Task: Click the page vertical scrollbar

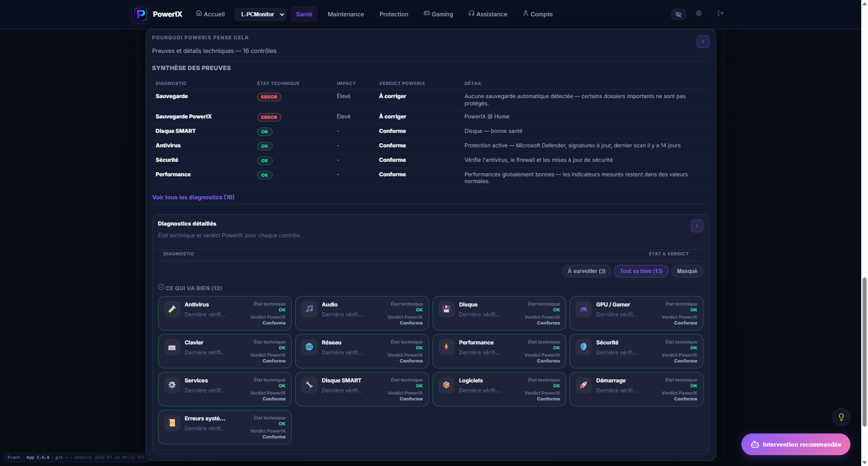Action: point(864,353)
